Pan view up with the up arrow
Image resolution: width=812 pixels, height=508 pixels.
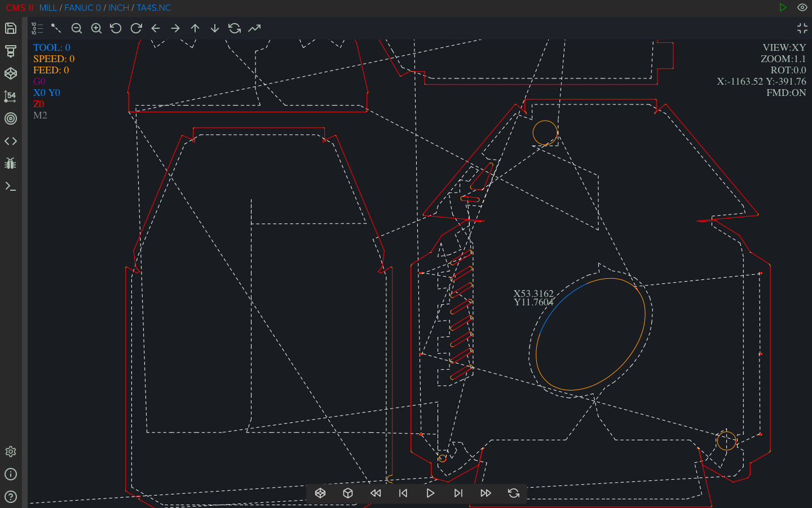pos(195,28)
